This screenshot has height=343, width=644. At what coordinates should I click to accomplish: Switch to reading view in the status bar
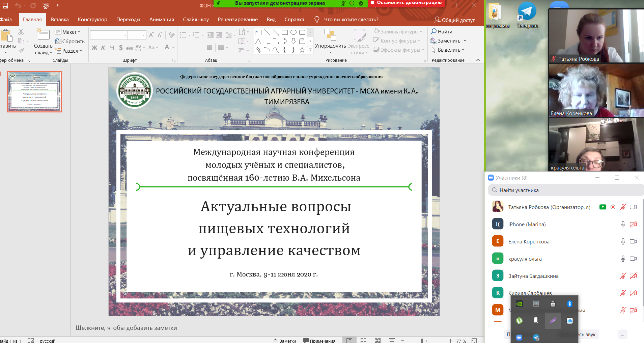click(x=377, y=341)
